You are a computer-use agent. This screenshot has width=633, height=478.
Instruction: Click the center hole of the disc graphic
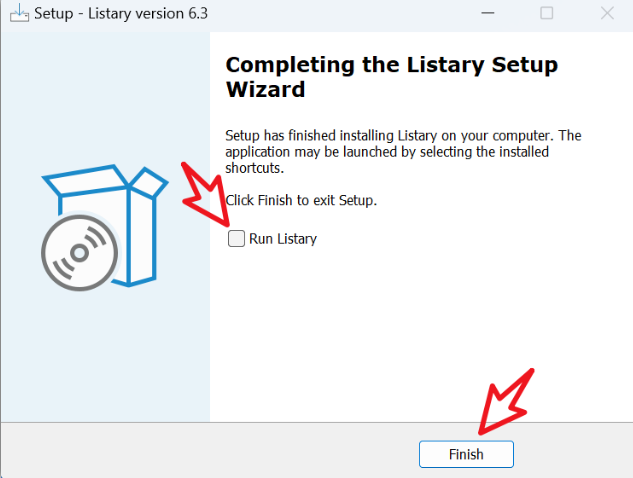pos(80,253)
